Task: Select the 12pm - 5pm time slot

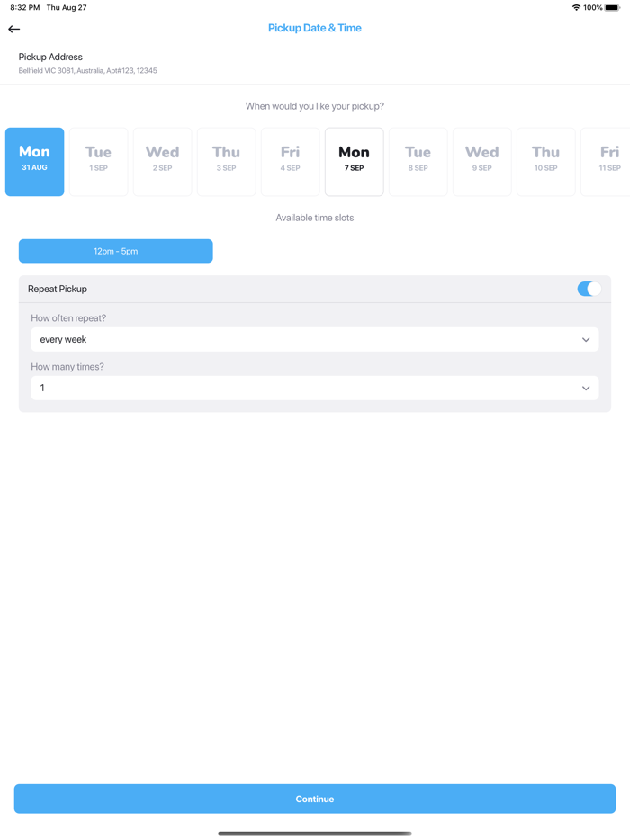Action: click(x=116, y=251)
